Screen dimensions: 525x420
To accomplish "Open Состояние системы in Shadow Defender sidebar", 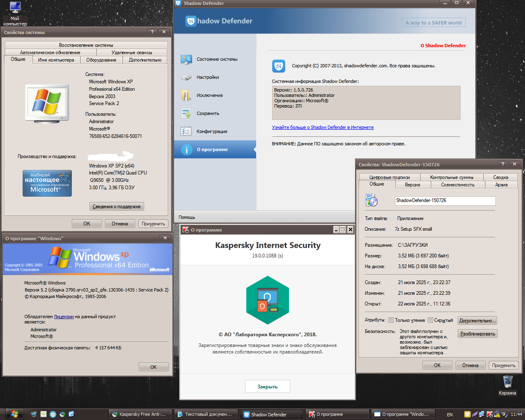I will tap(215, 59).
